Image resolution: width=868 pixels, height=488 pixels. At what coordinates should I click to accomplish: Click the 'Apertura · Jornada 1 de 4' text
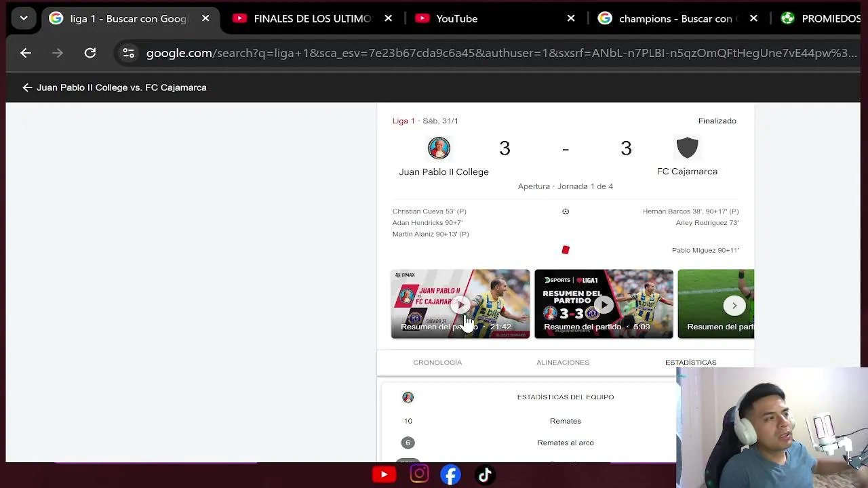tap(566, 186)
